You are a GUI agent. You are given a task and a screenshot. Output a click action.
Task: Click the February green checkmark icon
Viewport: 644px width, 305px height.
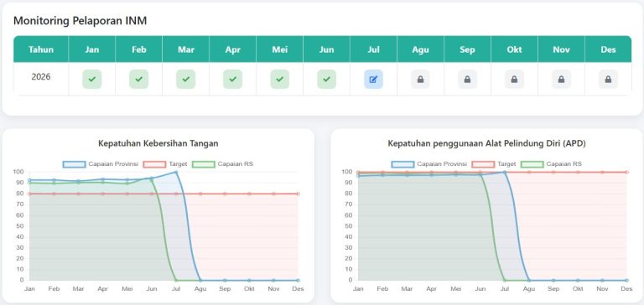(139, 80)
